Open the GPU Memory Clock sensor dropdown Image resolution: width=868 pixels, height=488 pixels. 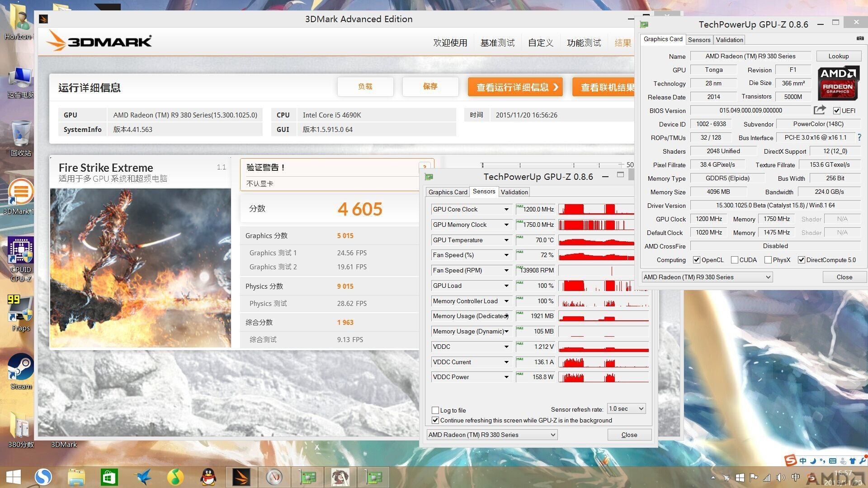(x=506, y=225)
